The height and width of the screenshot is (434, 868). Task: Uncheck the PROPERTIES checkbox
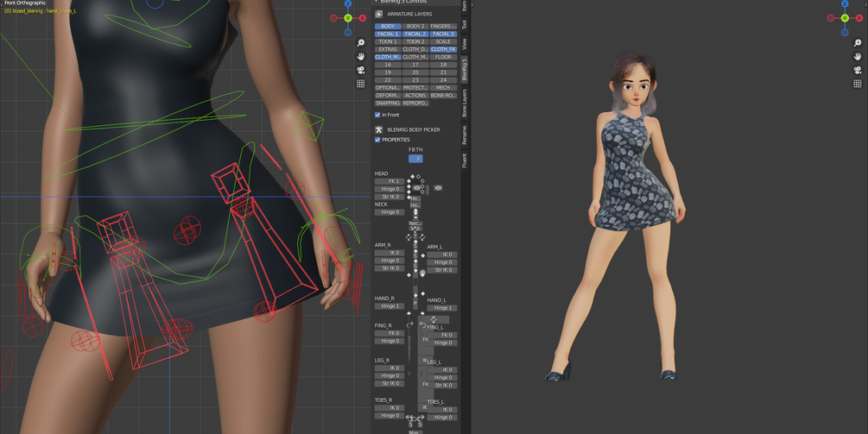tap(377, 140)
